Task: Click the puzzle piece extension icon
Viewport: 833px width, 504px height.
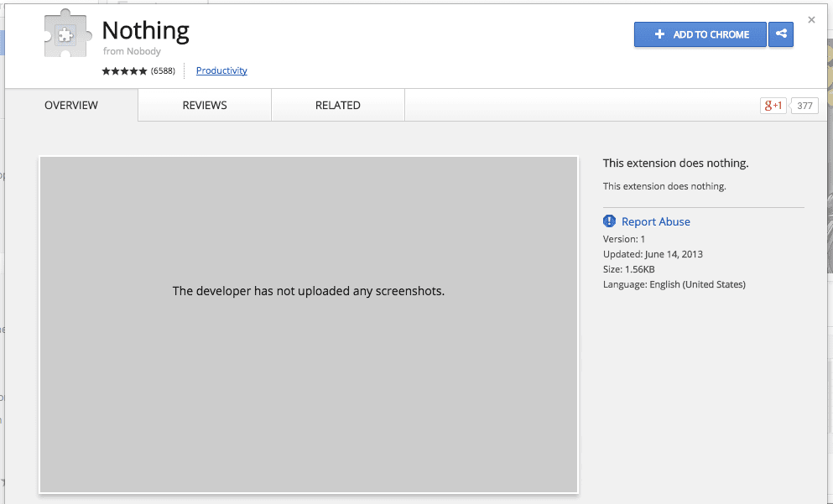Action: pos(65,36)
